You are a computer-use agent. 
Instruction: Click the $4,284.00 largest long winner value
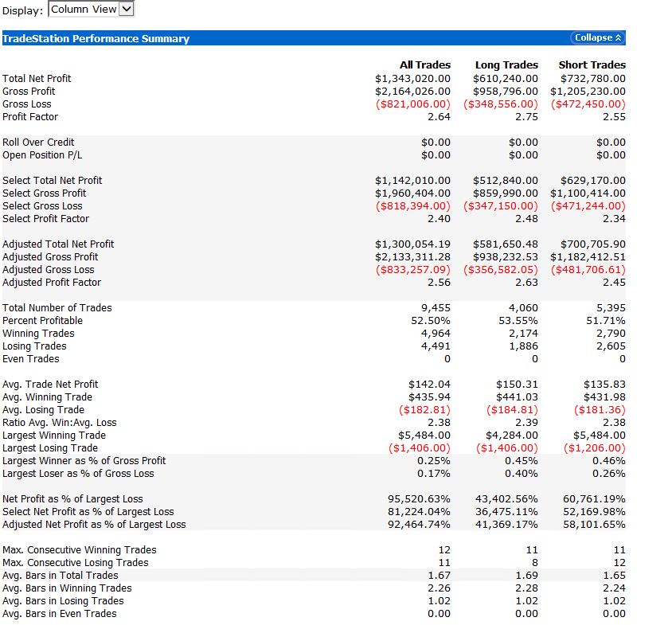click(512, 436)
